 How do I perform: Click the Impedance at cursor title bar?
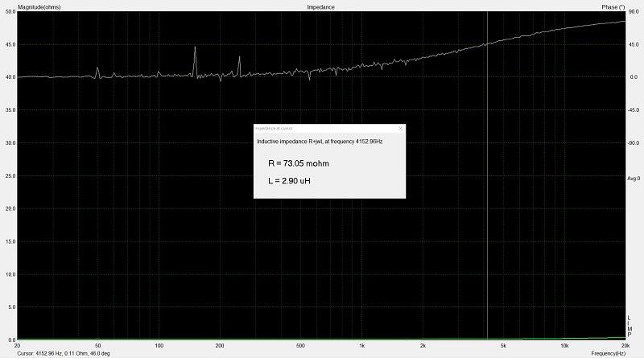coord(322,129)
